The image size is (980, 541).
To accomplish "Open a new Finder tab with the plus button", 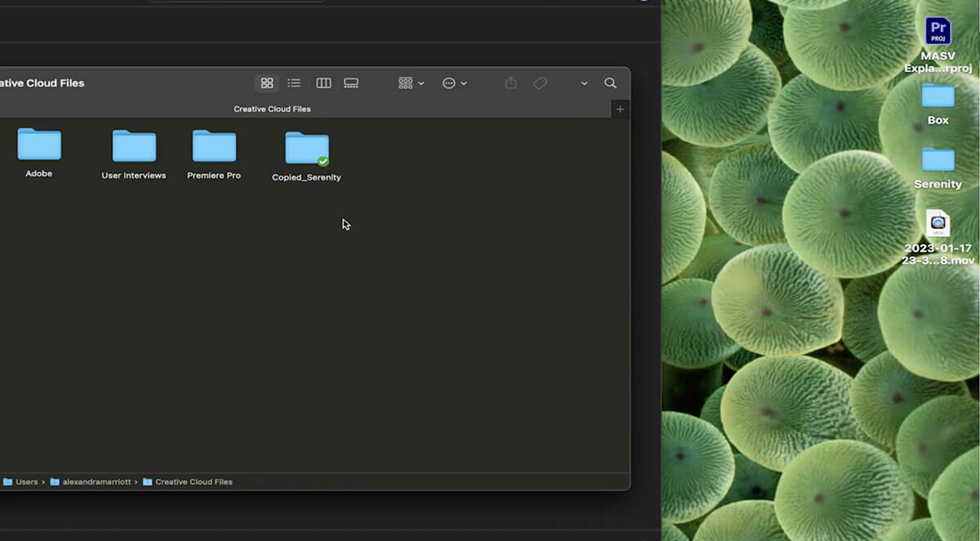I will (x=620, y=108).
